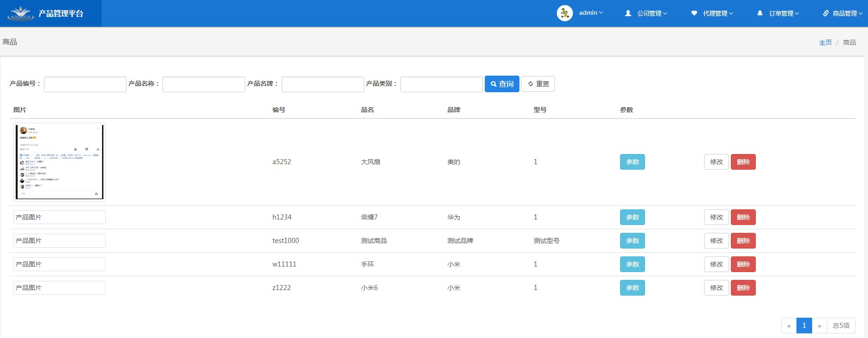Viewport: 868px width, 338px height.
Task: Click into the 产品类别 filter field
Action: pos(441,84)
